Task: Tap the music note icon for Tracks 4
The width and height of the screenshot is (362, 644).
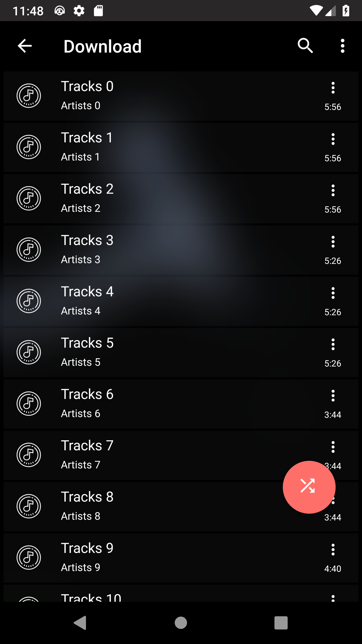Action: [x=29, y=301]
